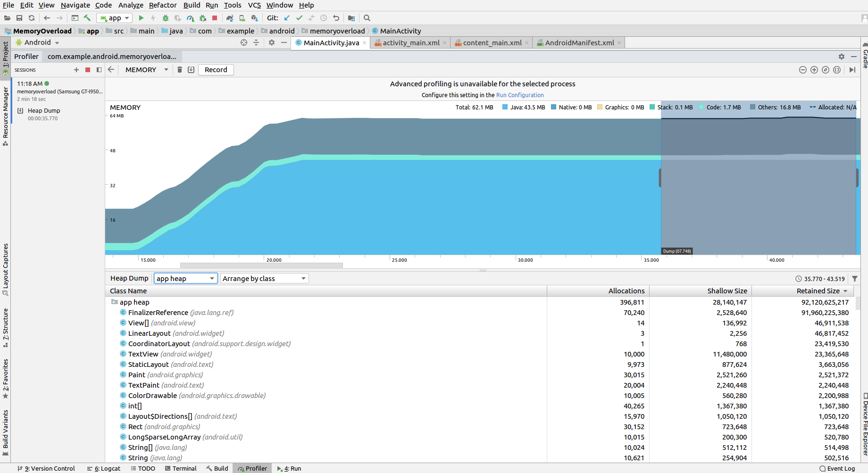868x473 pixels.
Task: Open the Refactor menu
Action: click(x=163, y=5)
